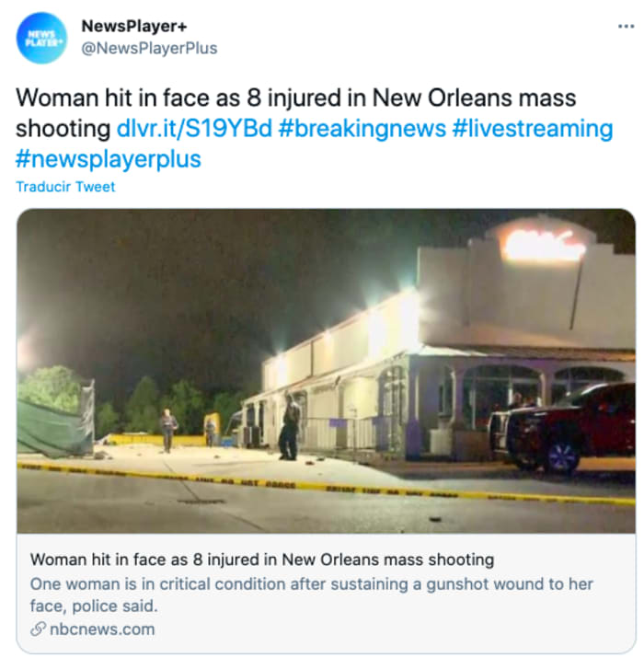Follow the dlvr.it/S19YBd short link

click(x=195, y=129)
